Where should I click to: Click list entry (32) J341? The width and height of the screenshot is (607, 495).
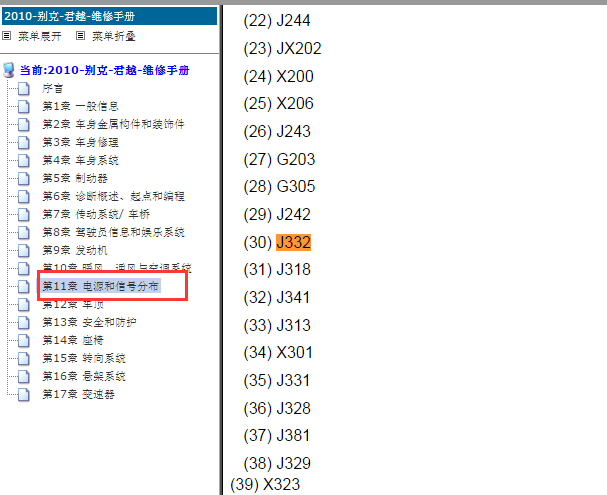pos(277,298)
